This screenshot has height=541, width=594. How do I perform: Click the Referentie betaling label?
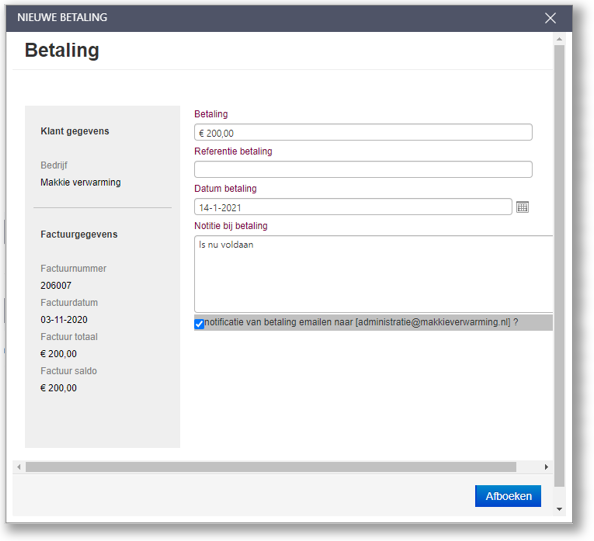233,151
